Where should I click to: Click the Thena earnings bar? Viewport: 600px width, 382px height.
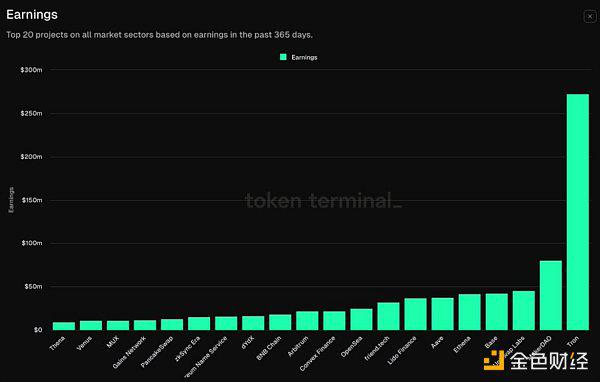[x=64, y=326]
